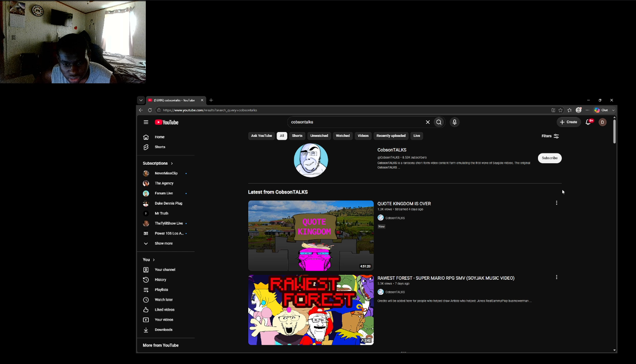Expand the dropdown arrow beside Copilot Chat
The height and width of the screenshot is (364, 636).
pyautogui.click(x=614, y=110)
